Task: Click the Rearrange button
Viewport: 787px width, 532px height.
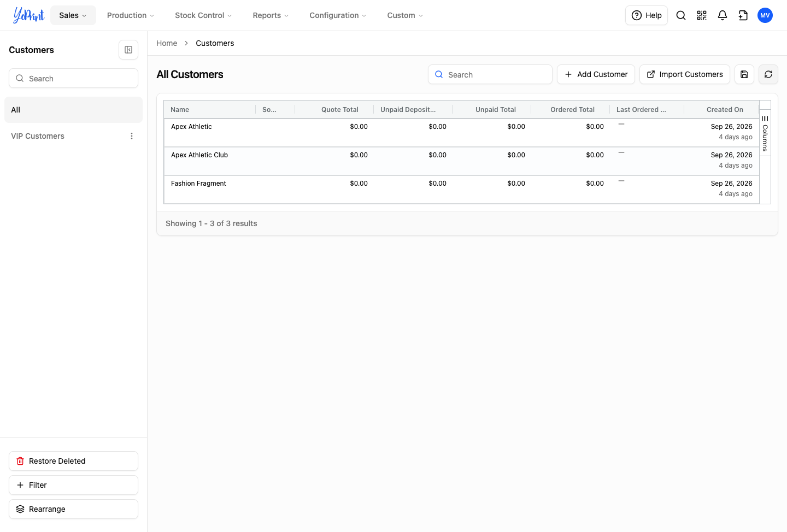Action: coord(73,509)
